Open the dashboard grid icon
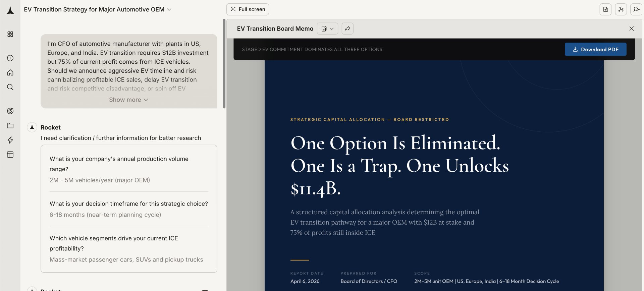644x291 pixels. coord(10,34)
